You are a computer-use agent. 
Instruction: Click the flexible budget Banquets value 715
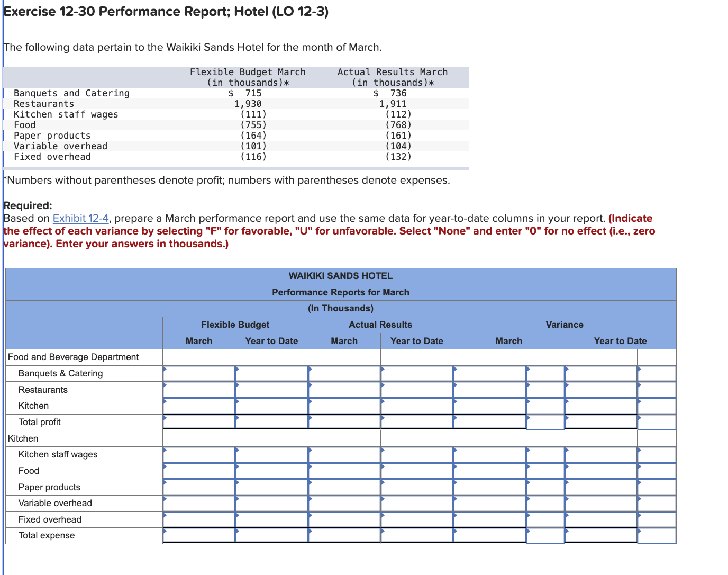point(253,93)
